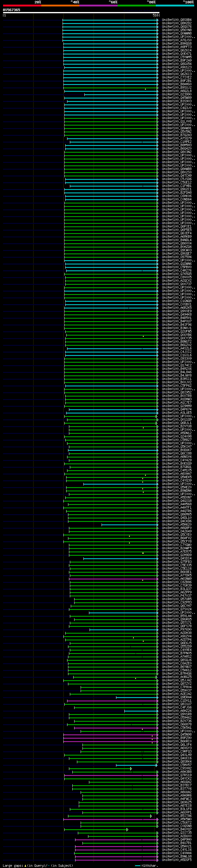Select the UniRef100_B6KRC0 entry
Image resolution: width=197 pixels, height=868 pixels.
[x=177, y=741]
